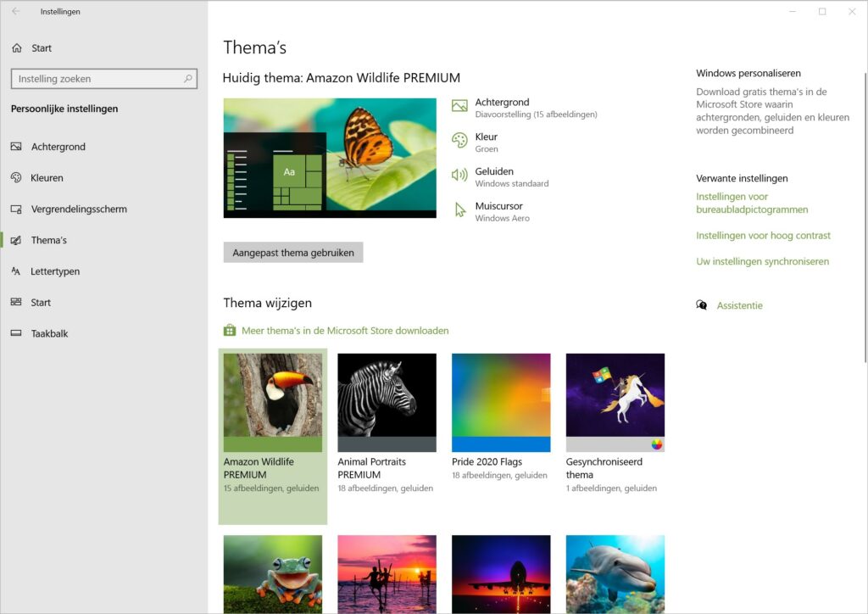Open Meer thema's in de Microsoft Store downloaden
The height and width of the screenshot is (614, 868).
[345, 331]
